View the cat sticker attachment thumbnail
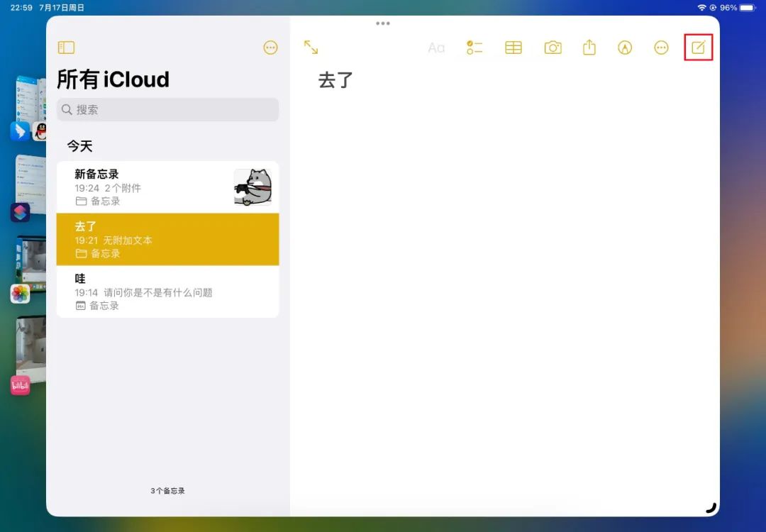This screenshot has width=766, height=532. [x=253, y=187]
